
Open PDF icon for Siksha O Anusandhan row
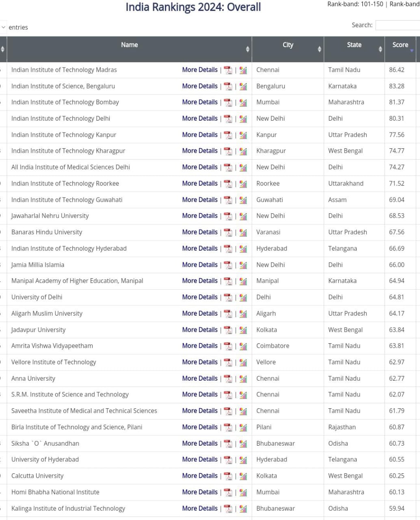pos(228,444)
